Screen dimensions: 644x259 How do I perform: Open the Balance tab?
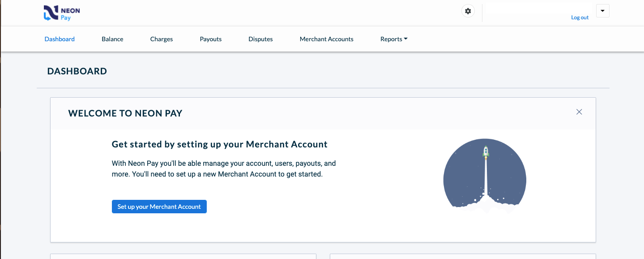(x=112, y=39)
